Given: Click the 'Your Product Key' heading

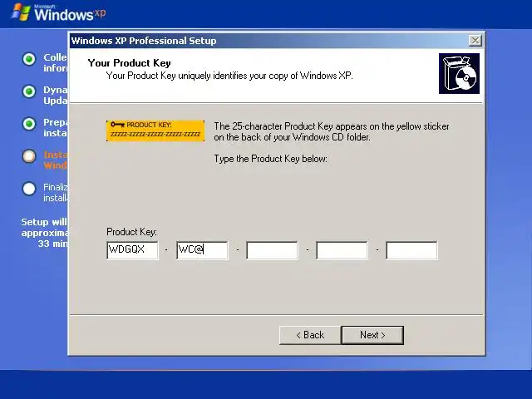Looking at the screenshot, I should click(x=130, y=63).
